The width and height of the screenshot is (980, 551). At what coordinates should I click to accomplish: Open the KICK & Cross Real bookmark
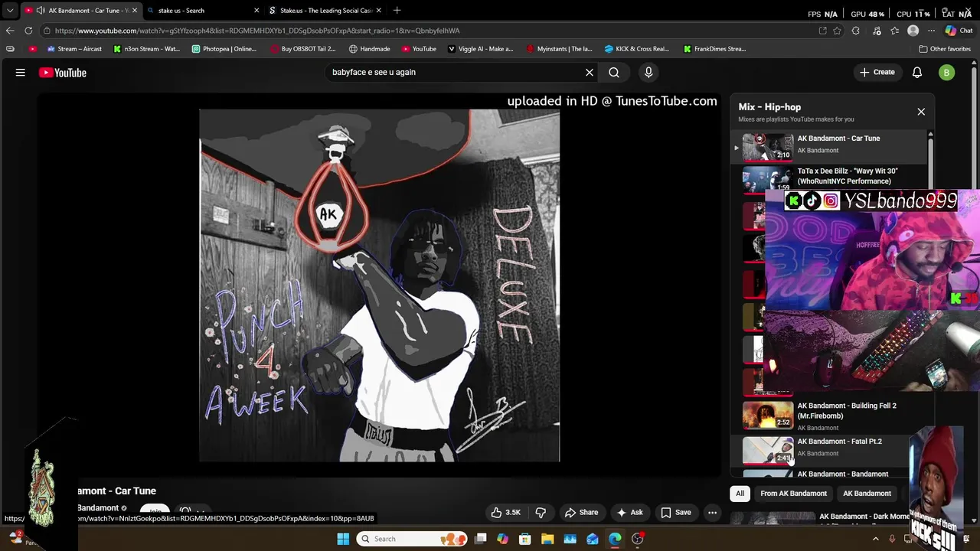(x=637, y=49)
